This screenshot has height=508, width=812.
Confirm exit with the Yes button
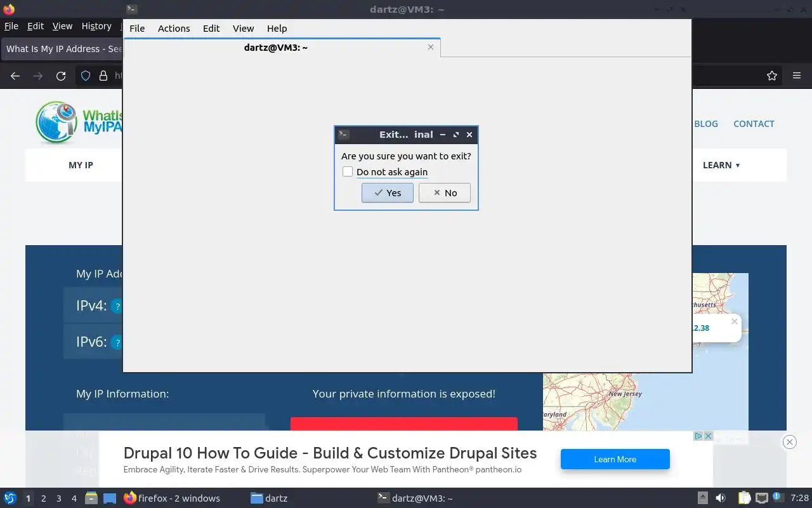point(387,193)
